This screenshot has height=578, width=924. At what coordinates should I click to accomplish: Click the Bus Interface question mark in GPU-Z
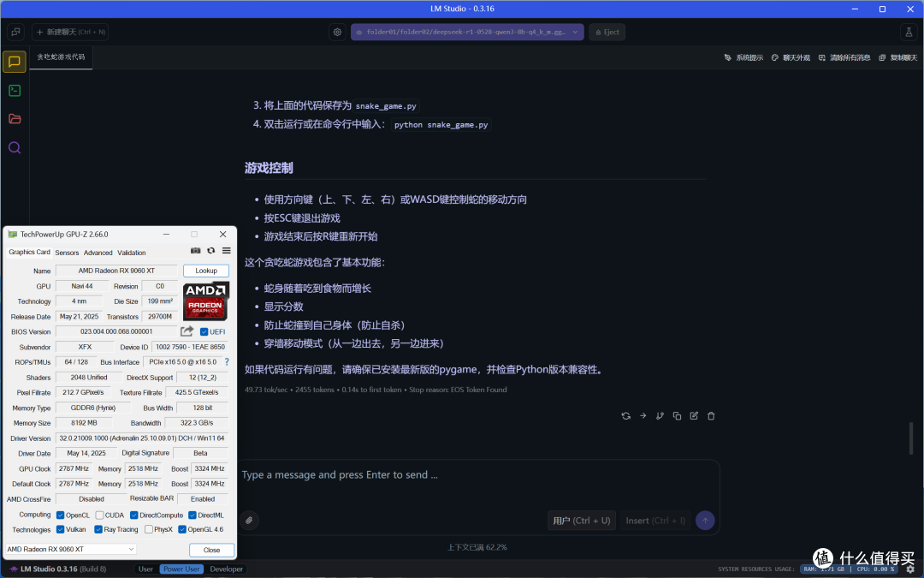coord(227,361)
